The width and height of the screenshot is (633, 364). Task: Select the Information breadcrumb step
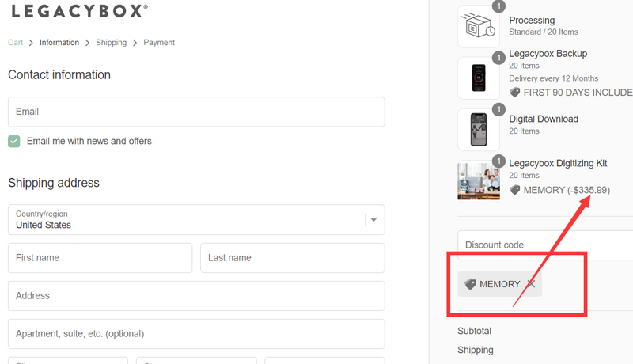[x=59, y=43]
